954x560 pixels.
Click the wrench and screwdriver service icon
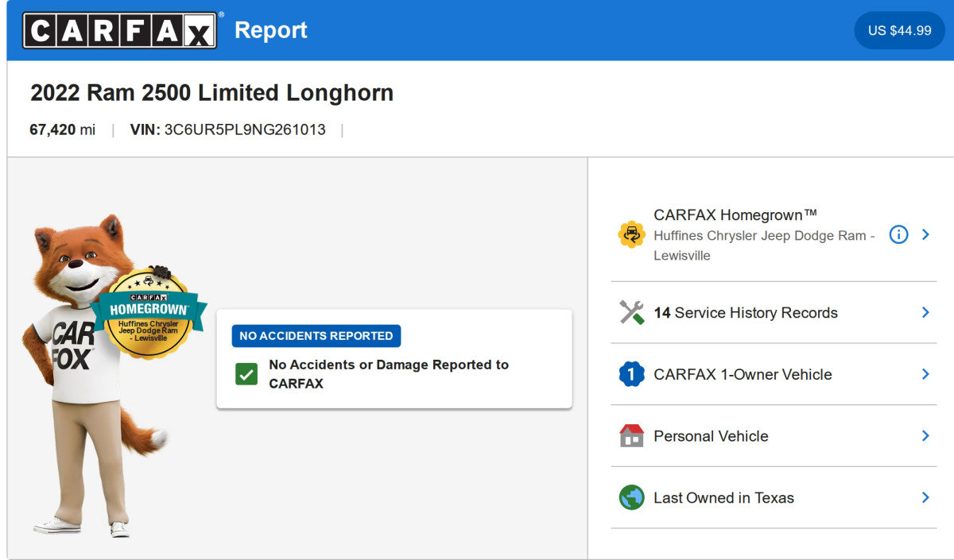[x=631, y=312]
